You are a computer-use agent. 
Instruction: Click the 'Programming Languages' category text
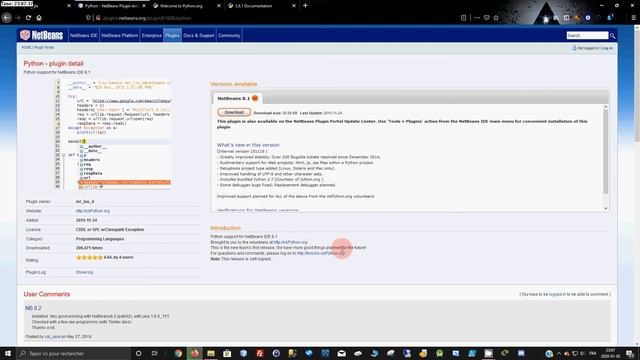tap(100, 239)
